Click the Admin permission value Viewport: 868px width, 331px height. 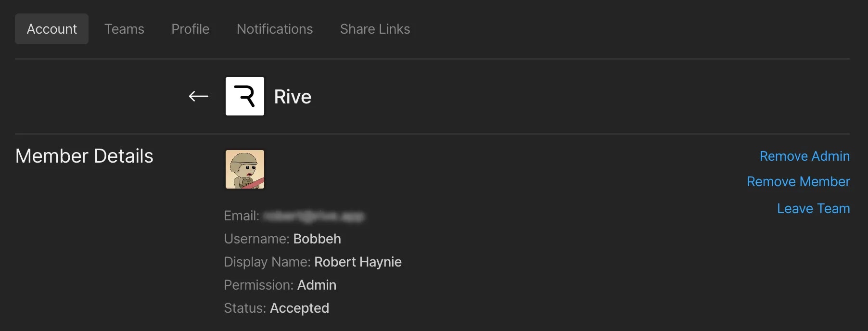317,285
